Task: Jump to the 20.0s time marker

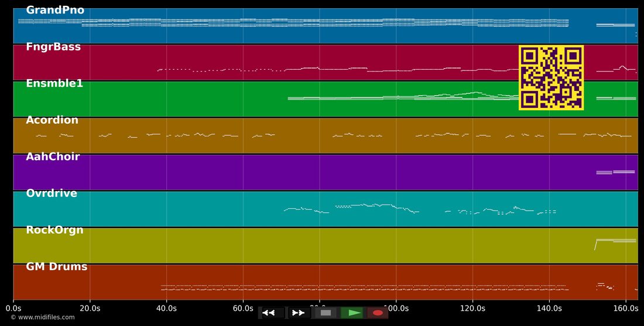Action: coord(90,308)
